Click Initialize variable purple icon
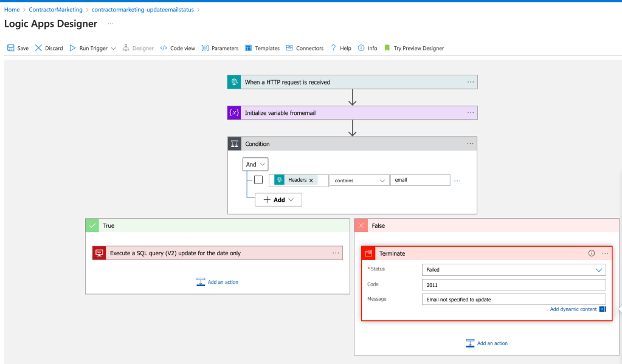The height and width of the screenshot is (364, 622). 234,112
